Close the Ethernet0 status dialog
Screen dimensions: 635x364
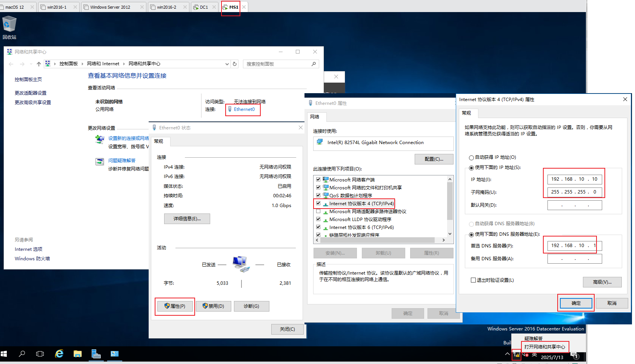tap(300, 127)
